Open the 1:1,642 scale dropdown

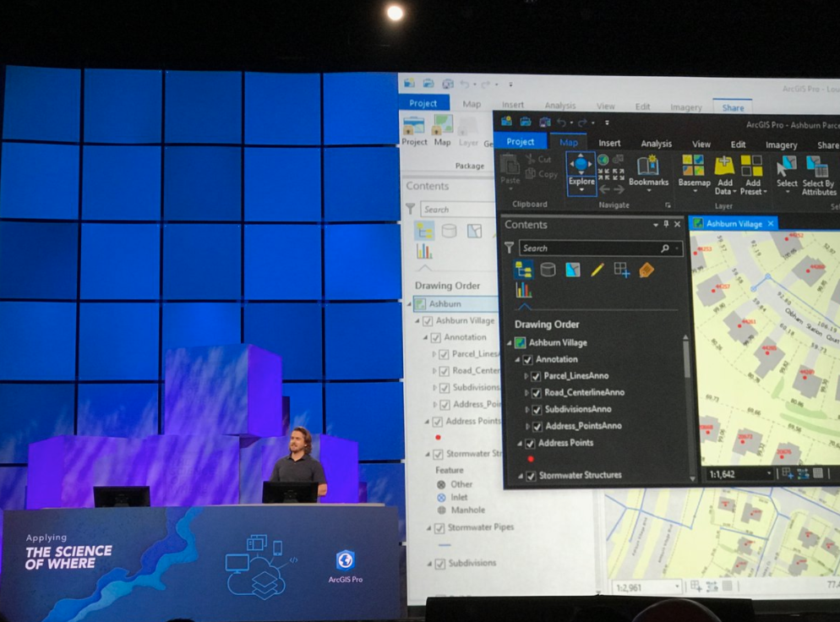(x=769, y=474)
